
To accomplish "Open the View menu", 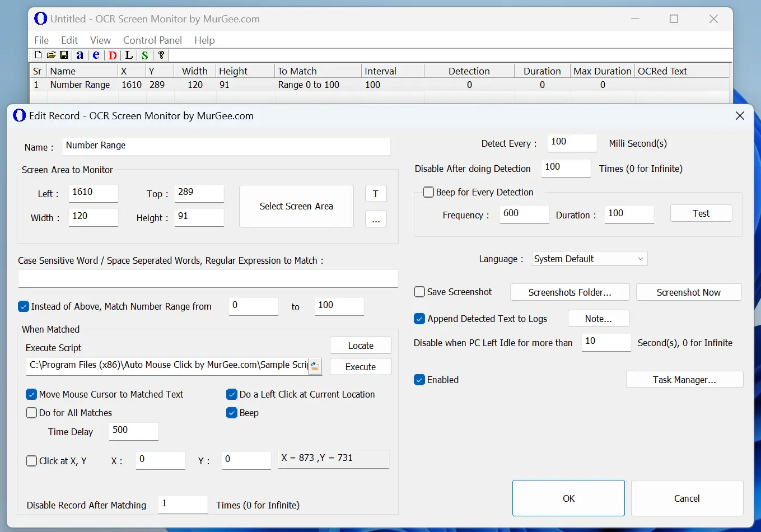I will 100,40.
